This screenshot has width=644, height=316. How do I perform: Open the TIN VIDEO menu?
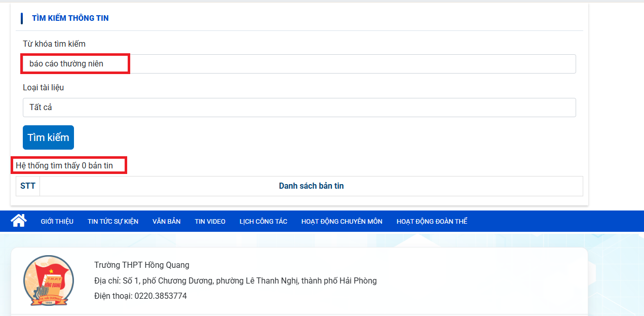(x=210, y=222)
